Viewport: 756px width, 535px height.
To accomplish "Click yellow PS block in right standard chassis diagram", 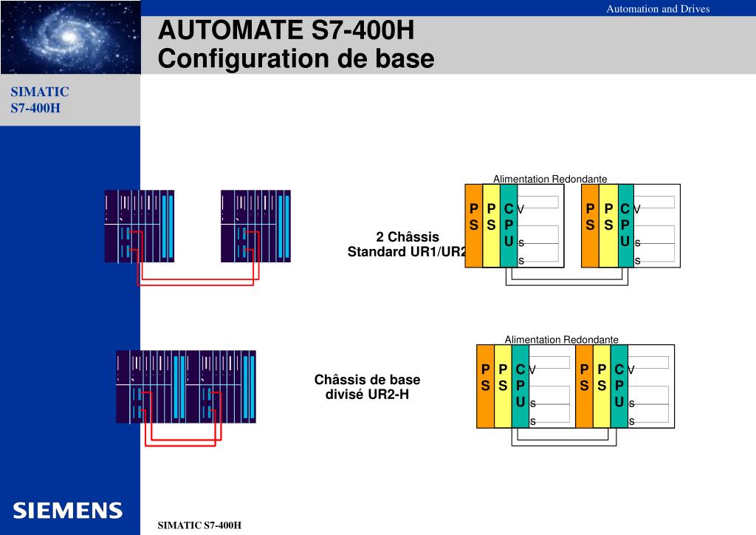I will click(608, 226).
